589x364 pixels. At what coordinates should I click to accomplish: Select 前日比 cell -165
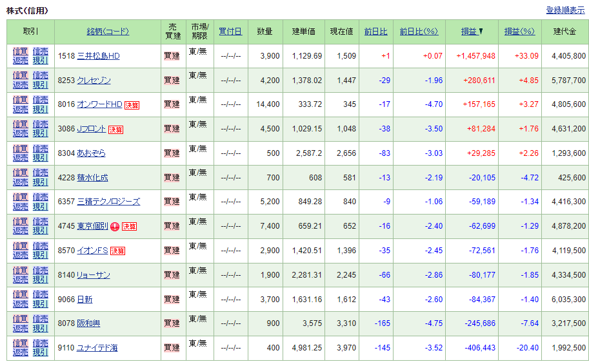383,323
